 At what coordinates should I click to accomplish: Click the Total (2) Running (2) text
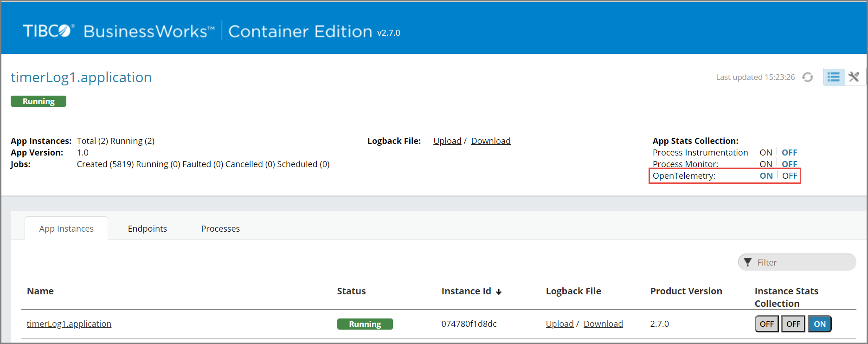point(116,141)
